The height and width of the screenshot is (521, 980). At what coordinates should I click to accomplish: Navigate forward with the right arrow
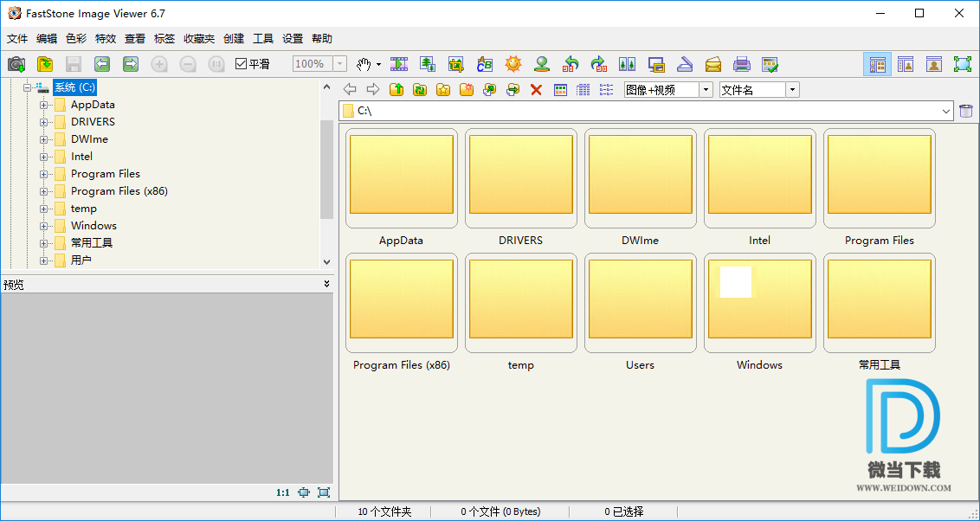373,90
